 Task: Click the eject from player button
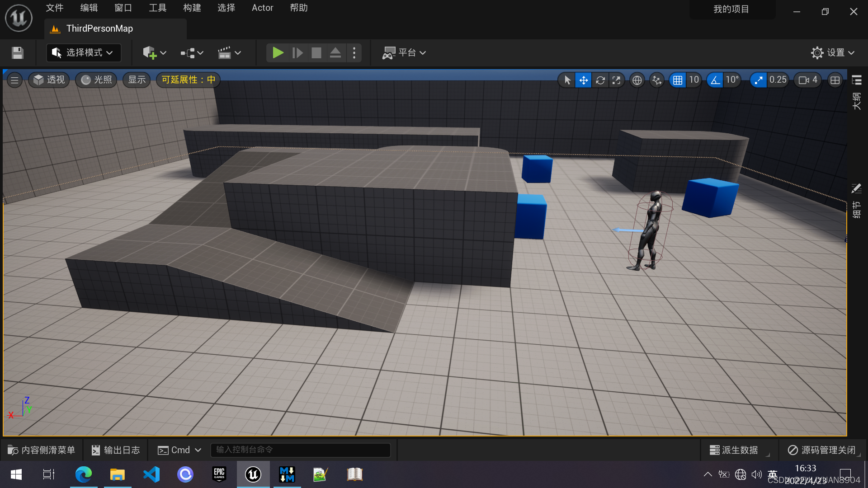pyautogui.click(x=335, y=53)
